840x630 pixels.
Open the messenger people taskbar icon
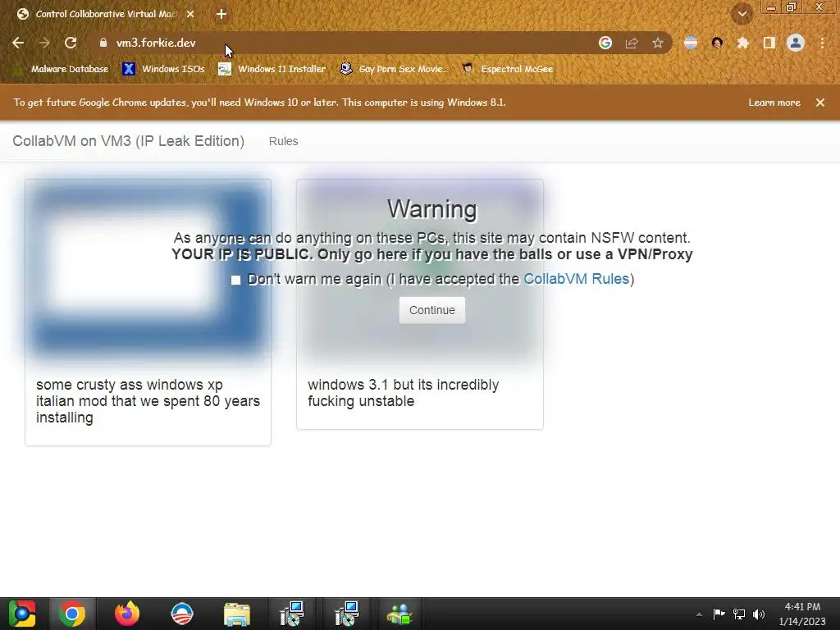pyautogui.click(x=399, y=614)
